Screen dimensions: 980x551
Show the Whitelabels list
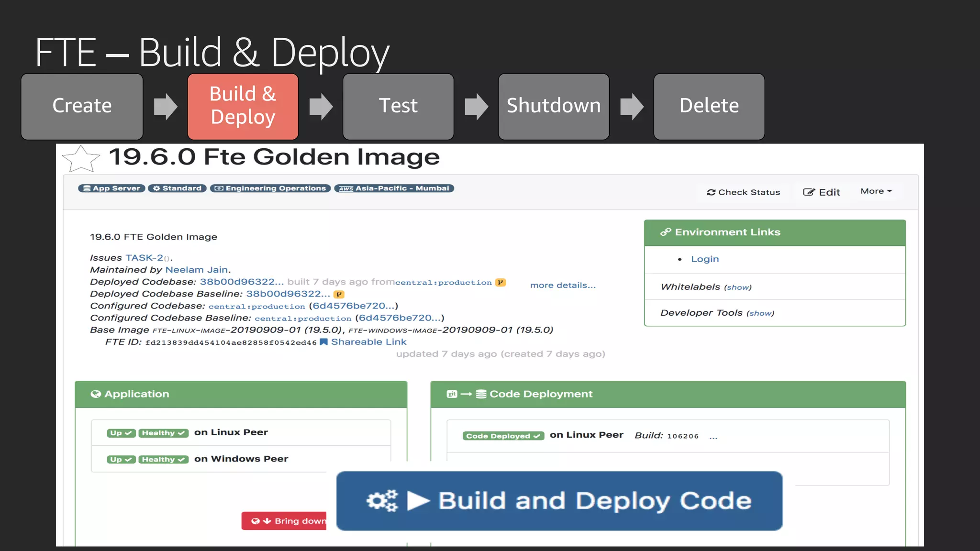click(x=738, y=287)
